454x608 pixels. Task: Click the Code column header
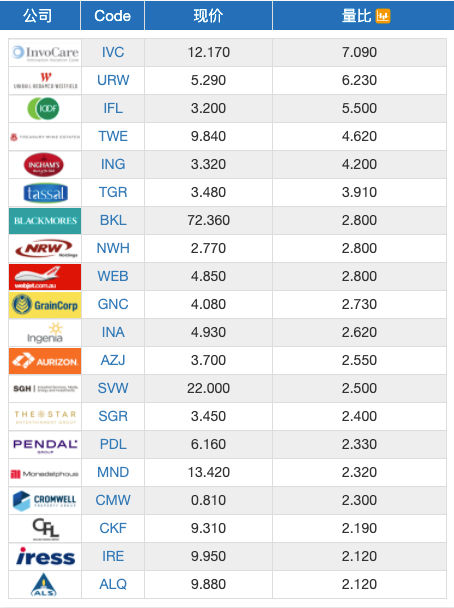(112, 16)
